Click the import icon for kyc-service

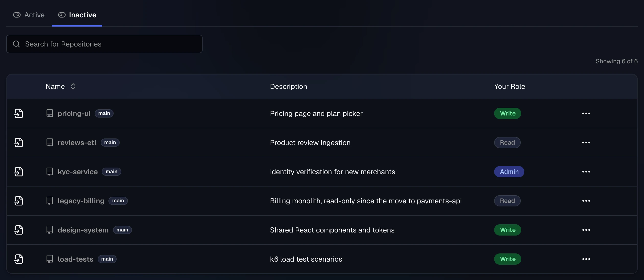click(x=19, y=172)
